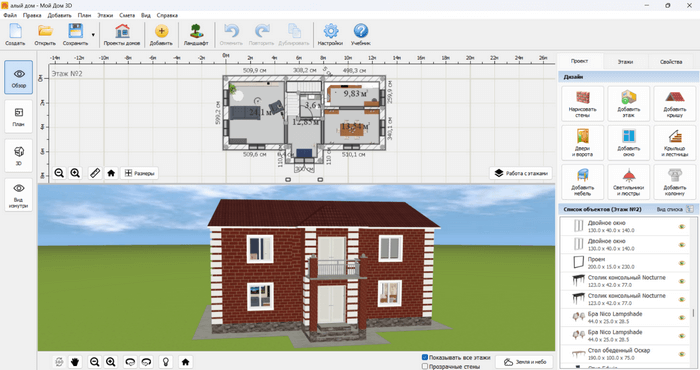Zoom out the 3D view
The height and width of the screenshot is (370, 700).
94,362
